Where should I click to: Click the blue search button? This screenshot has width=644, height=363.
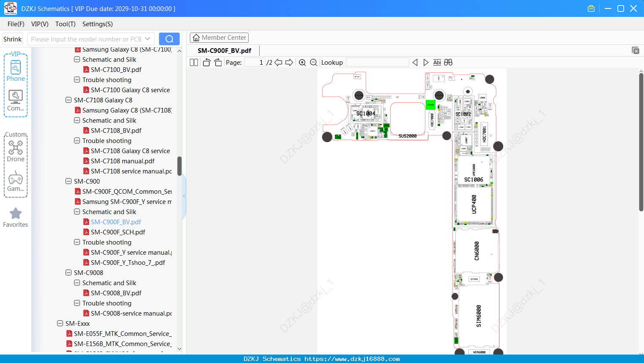(169, 39)
